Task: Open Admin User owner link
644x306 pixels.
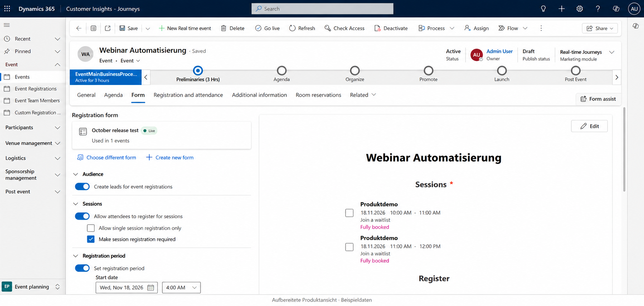Action: coord(499,51)
